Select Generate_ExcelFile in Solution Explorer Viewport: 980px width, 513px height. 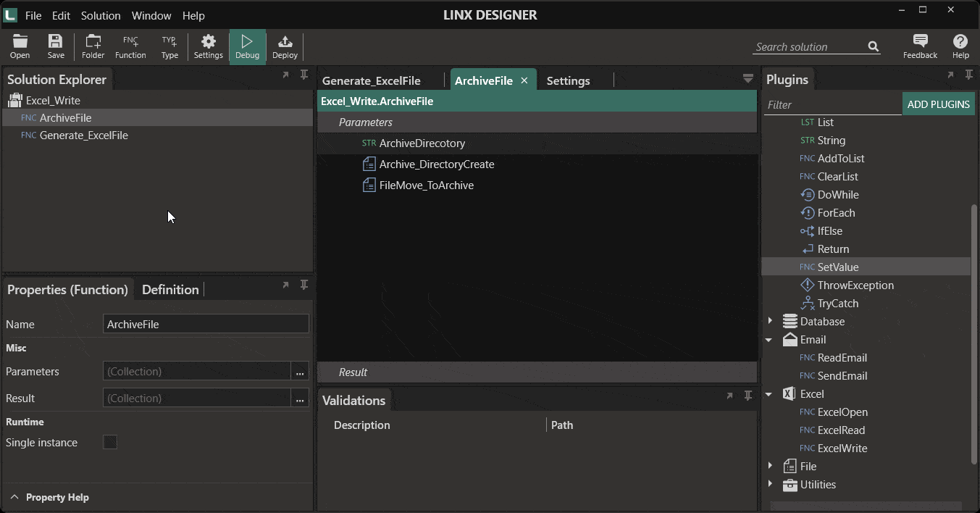click(84, 135)
